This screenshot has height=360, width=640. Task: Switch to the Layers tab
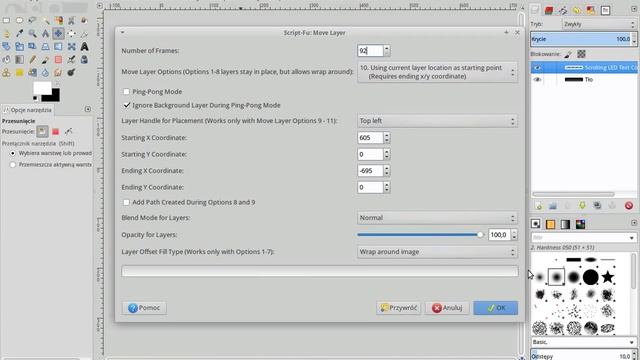pos(535,9)
